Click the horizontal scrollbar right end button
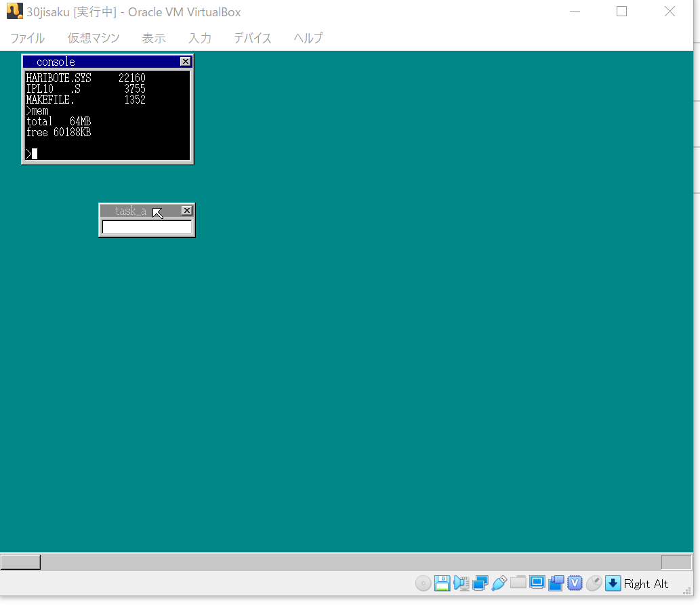This screenshot has height=605, width=700. 676,562
